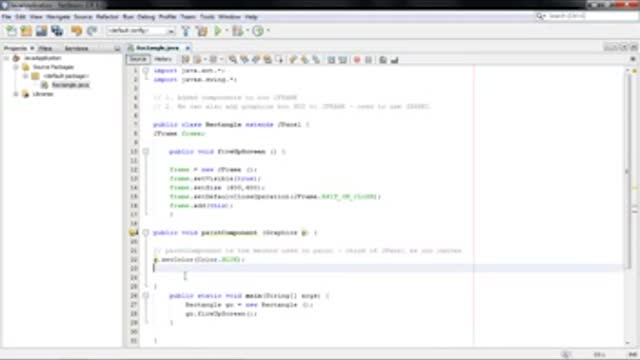Build the project with the hammer icon
This screenshot has width=640, height=360.
click(186, 31)
